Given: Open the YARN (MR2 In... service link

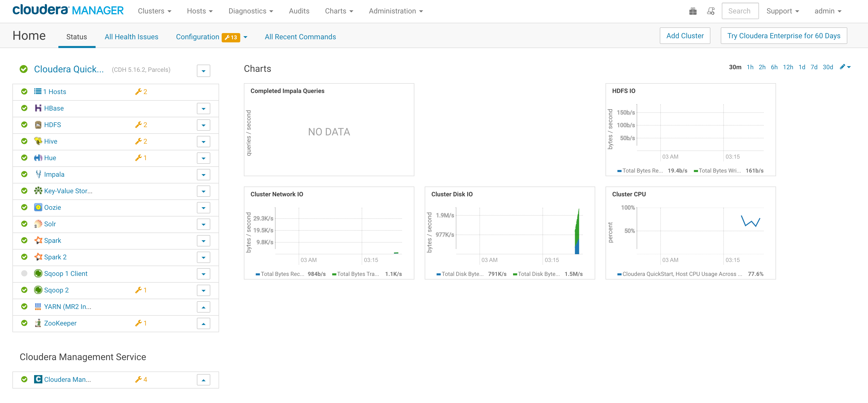Looking at the screenshot, I should tap(67, 307).
